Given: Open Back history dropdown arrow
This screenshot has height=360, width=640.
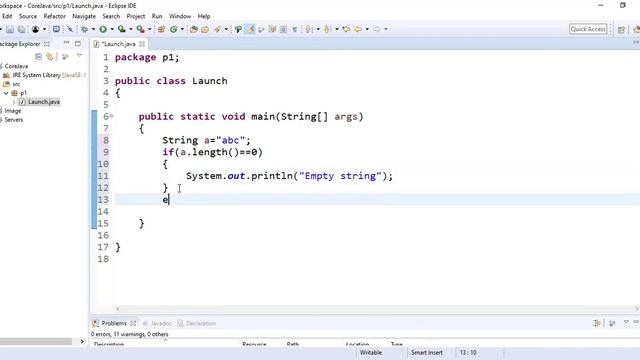Looking at the screenshot, I should pyautogui.click(x=367, y=29).
